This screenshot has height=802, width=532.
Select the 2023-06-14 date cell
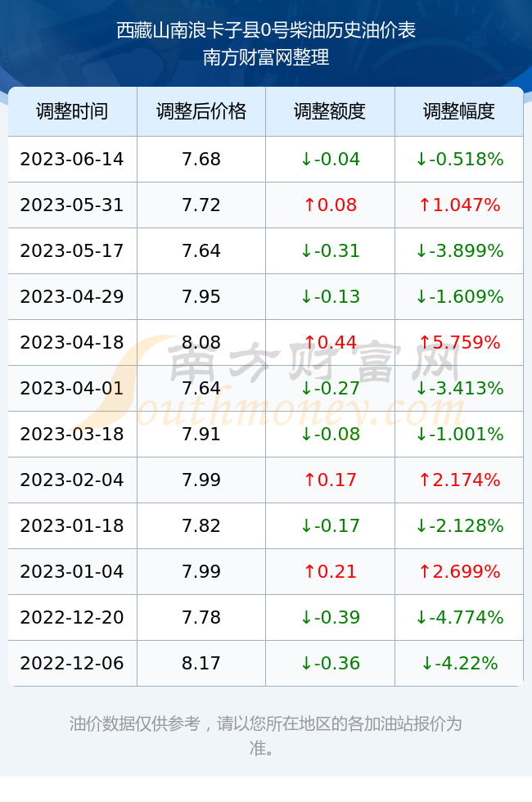point(72,159)
